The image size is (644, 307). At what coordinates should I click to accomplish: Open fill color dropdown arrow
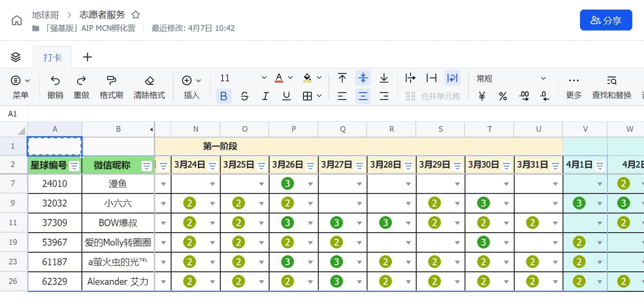coord(319,78)
